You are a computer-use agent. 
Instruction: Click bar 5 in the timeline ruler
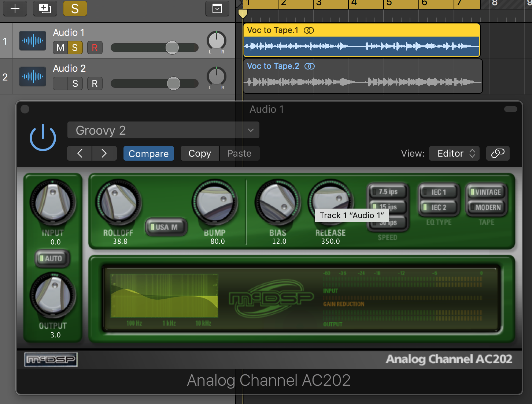(389, 3)
